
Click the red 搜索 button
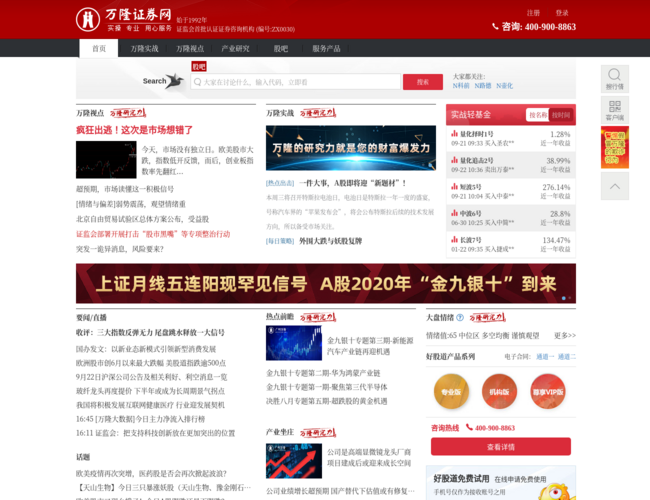point(423,82)
